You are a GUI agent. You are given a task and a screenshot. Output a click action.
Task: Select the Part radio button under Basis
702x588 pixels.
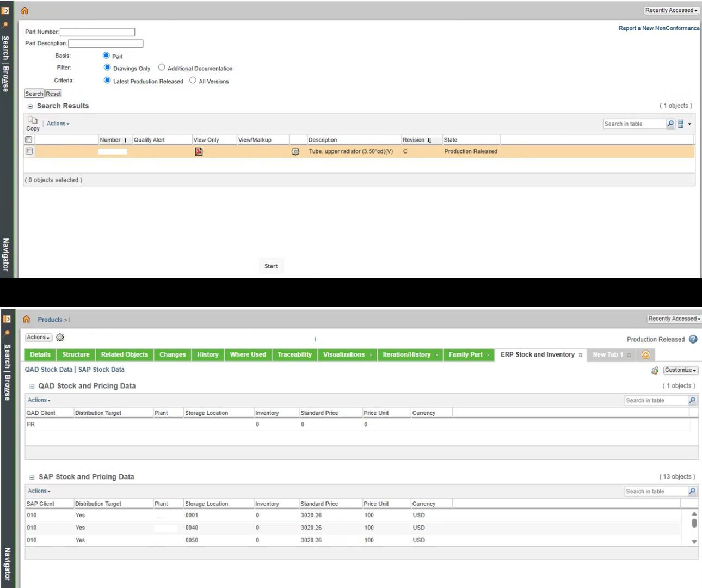pos(107,55)
